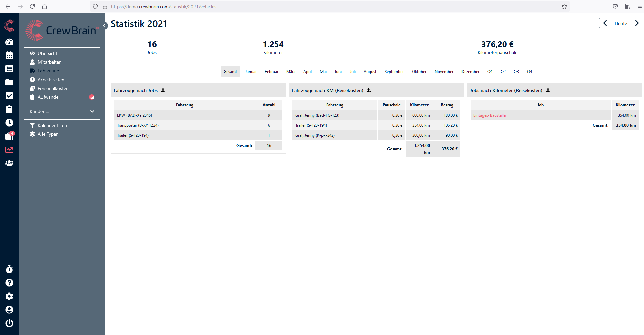The height and width of the screenshot is (335, 644).
Task: Collapse the sidebar with the chevron toggle
Action: point(105,26)
